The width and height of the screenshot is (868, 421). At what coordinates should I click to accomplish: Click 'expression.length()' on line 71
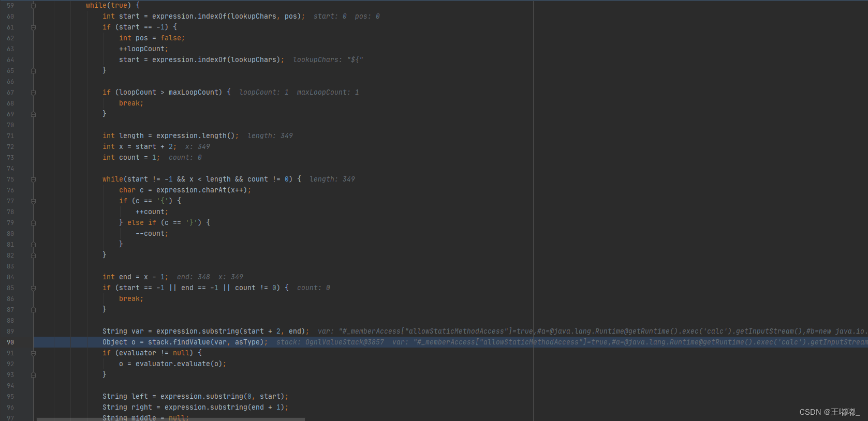196,136
